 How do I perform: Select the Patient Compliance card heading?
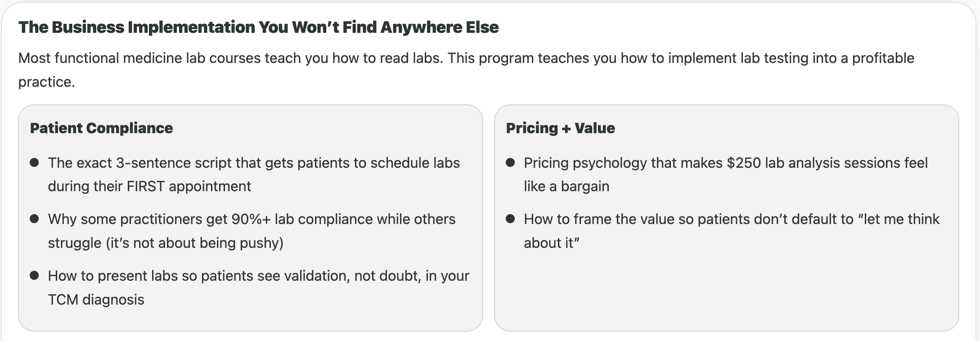pyautogui.click(x=101, y=128)
